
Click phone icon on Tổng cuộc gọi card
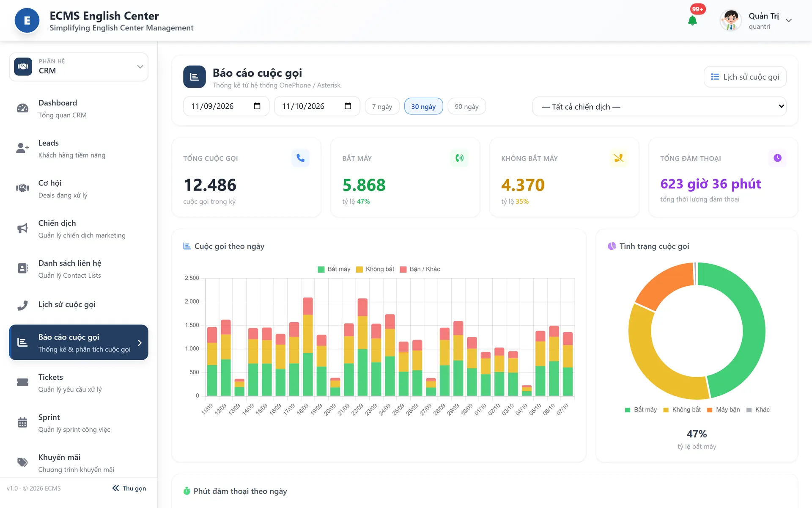[300, 158]
